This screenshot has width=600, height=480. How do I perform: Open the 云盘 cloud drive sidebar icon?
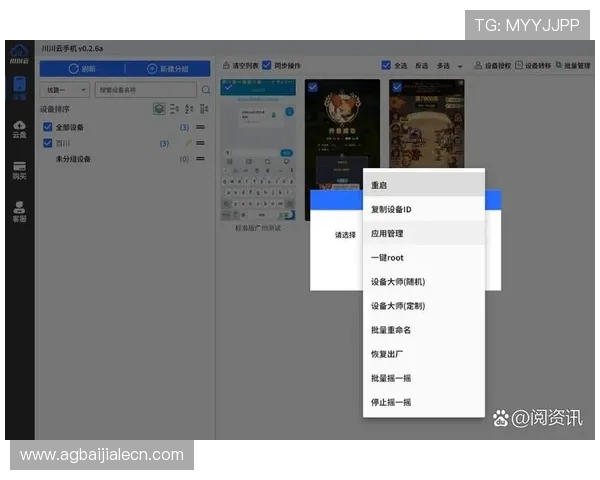coord(19,129)
